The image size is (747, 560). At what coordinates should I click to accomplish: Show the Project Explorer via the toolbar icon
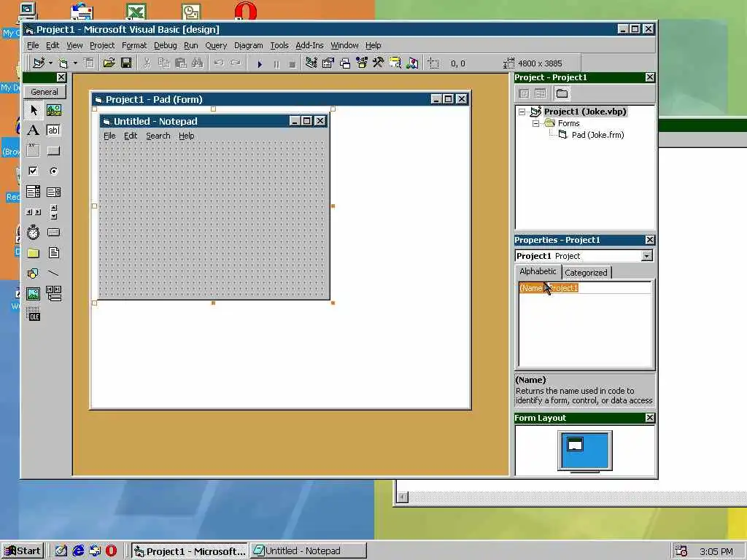click(311, 63)
